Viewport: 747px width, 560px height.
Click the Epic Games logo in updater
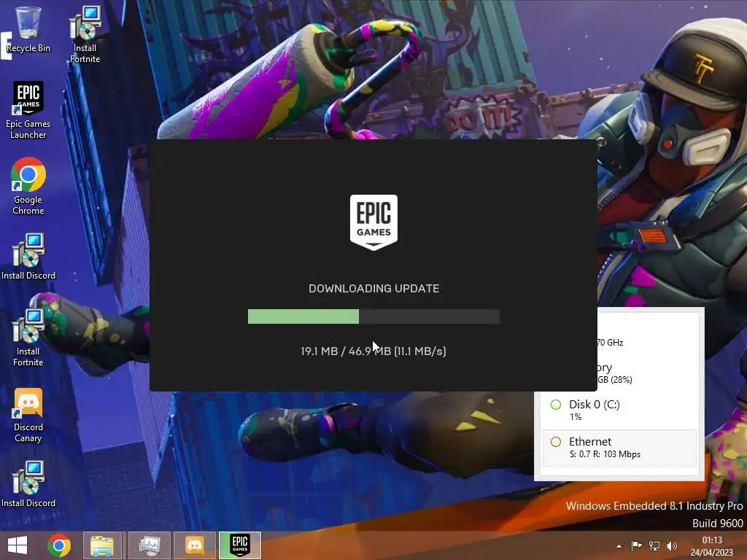tap(373, 222)
